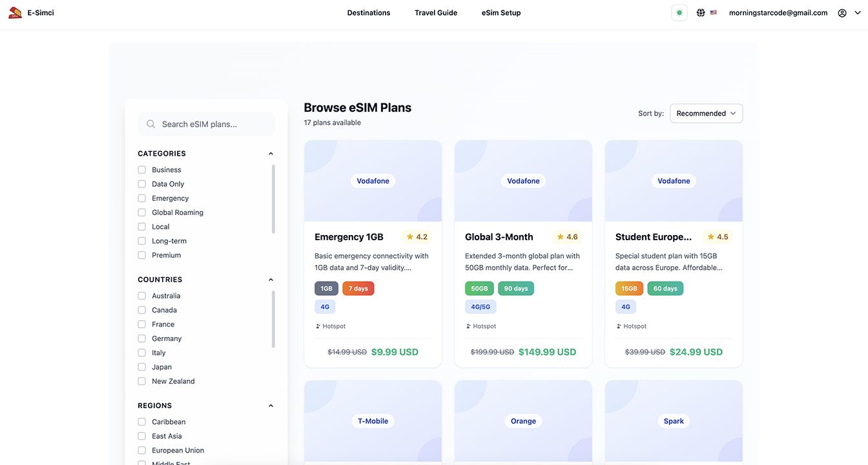Open the Destinations menu
This screenshot has width=868, height=465.
click(x=369, y=13)
